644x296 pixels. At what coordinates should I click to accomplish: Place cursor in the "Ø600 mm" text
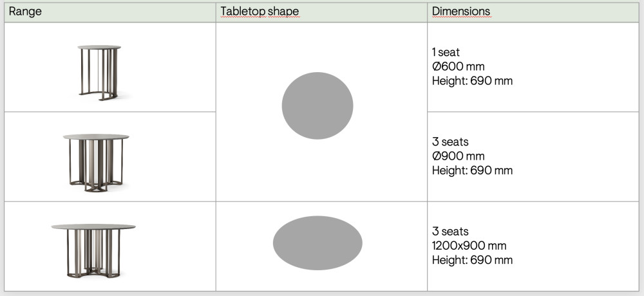point(459,66)
